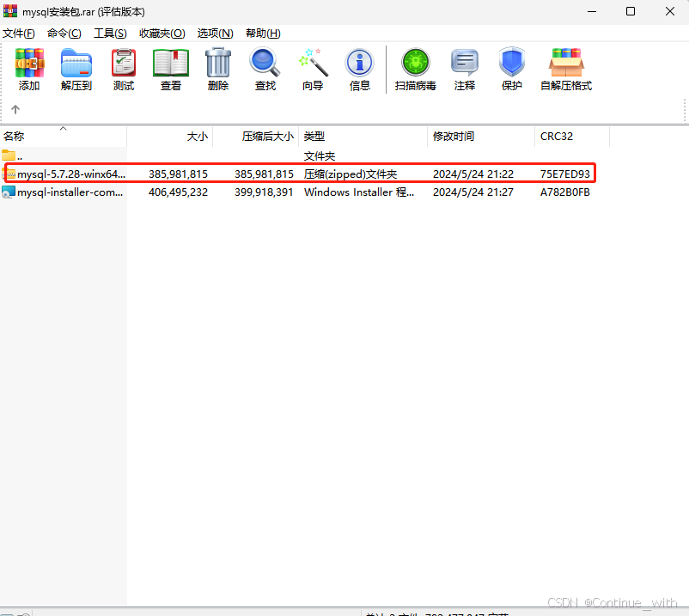Minimize the WinRAR window

[x=592, y=11]
